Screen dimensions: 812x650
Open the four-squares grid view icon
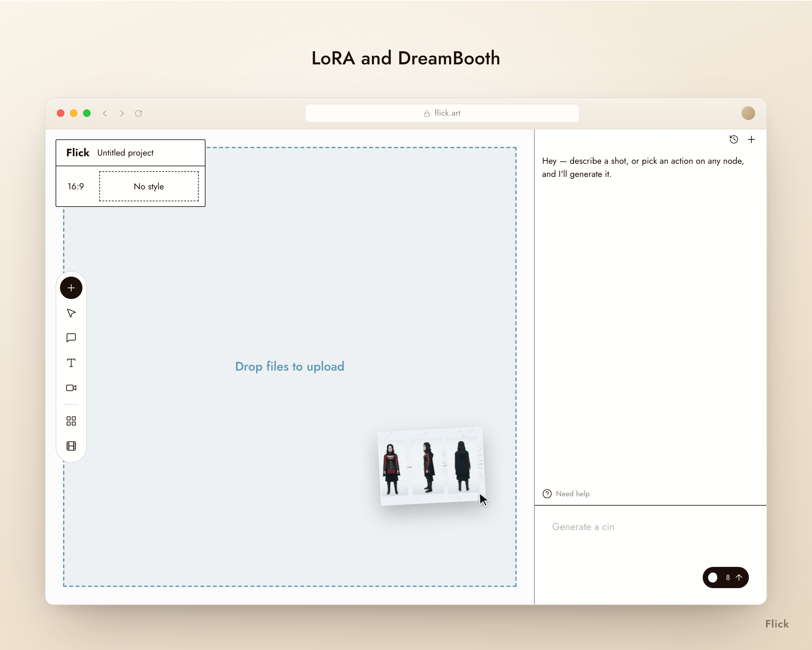pyautogui.click(x=71, y=421)
